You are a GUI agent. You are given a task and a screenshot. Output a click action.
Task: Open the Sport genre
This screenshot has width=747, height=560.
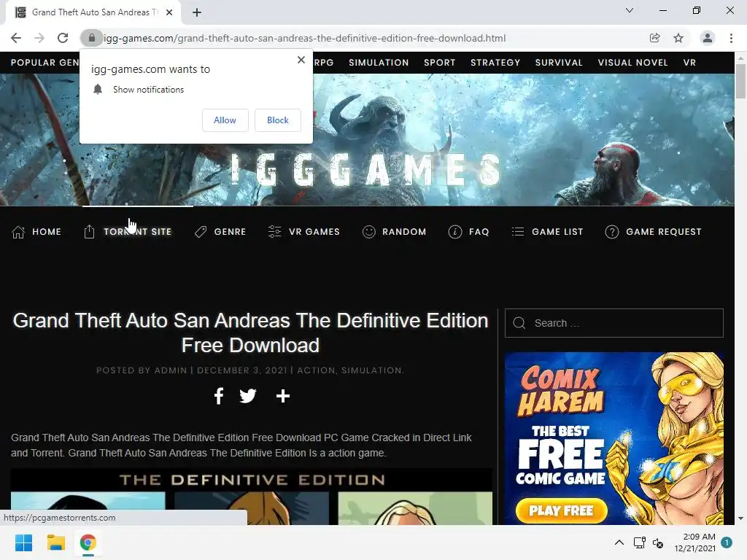point(440,63)
